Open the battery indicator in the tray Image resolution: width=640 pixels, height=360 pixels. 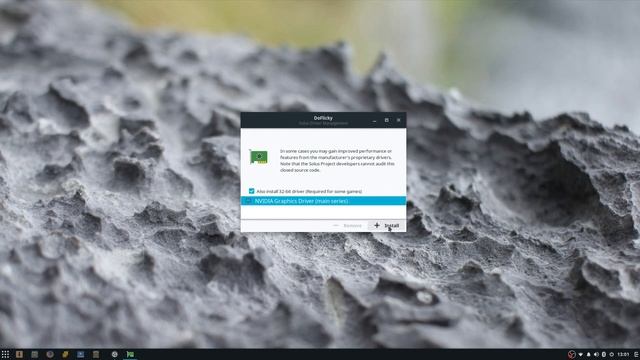tap(604, 354)
